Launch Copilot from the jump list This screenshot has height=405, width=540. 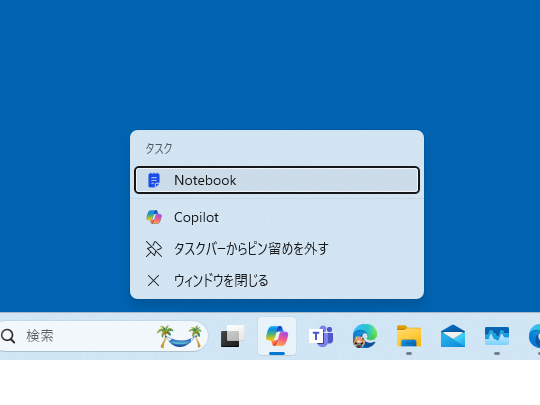(x=277, y=217)
